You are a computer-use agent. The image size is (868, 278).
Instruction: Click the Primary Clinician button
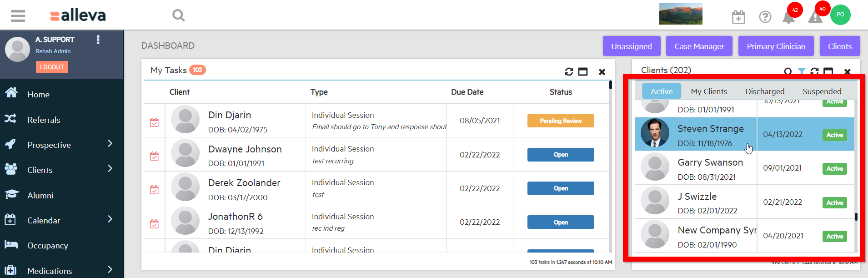click(x=776, y=46)
